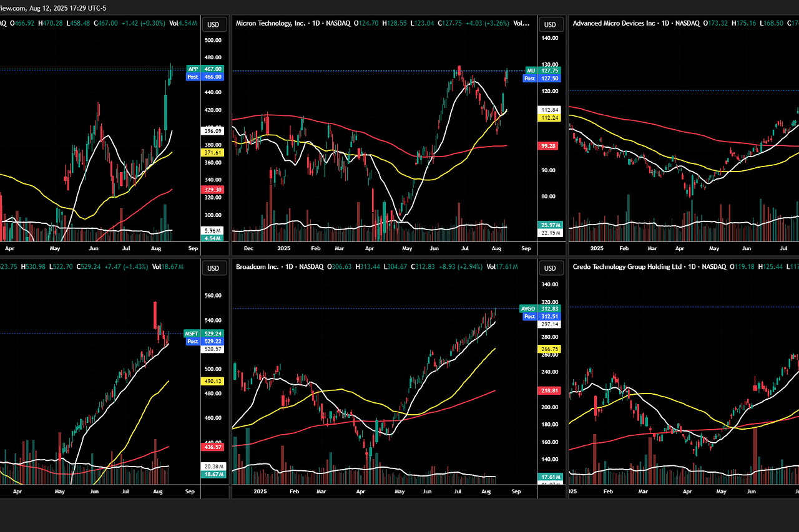Click the 340.00 price level on Broadcom axis
This screenshot has width=799, height=532.
[550, 284]
